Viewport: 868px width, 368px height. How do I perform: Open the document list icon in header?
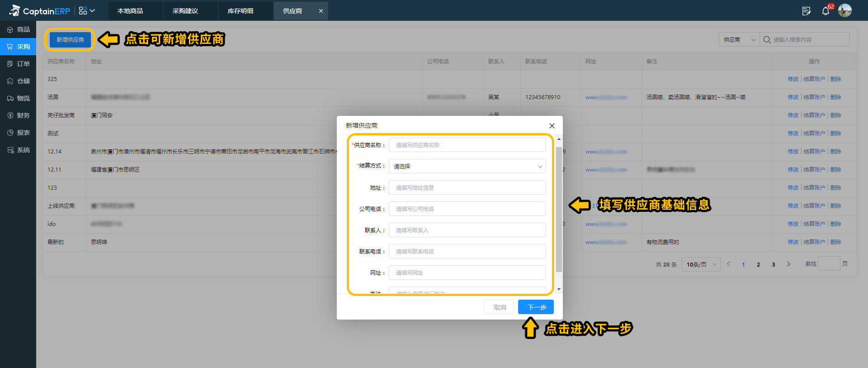(806, 11)
